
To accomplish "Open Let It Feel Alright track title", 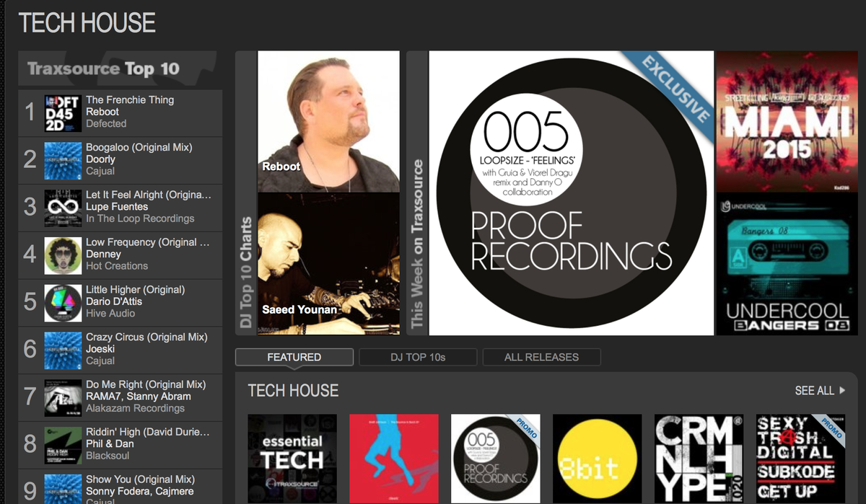I will pyautogui.click(x=149, y=195).
